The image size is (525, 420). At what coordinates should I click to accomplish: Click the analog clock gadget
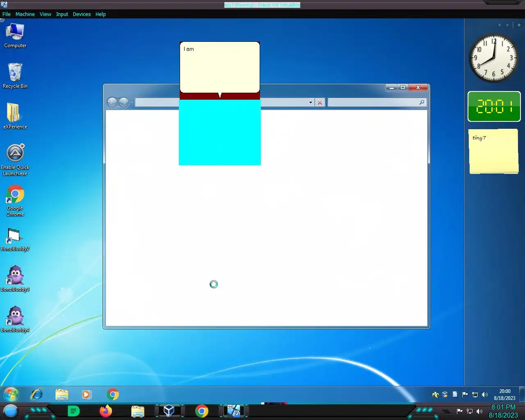(494, 58)
